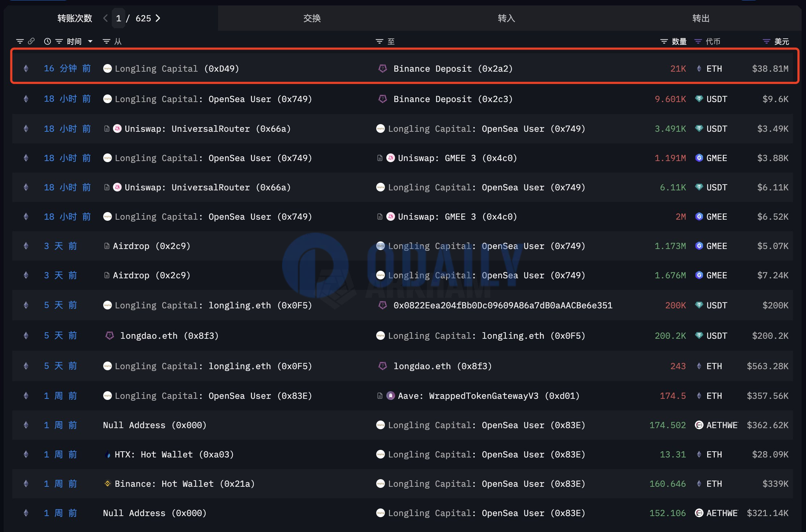The image size is (806, 532).
Task: Open Null Address in 174.502 AETHWE row
Action: pos(155,425)
